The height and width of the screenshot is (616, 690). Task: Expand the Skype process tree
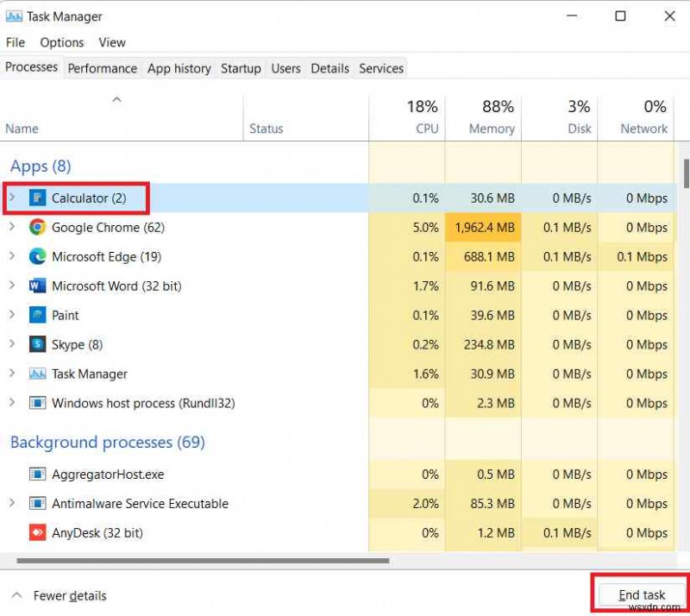click(x=12, y=344)
